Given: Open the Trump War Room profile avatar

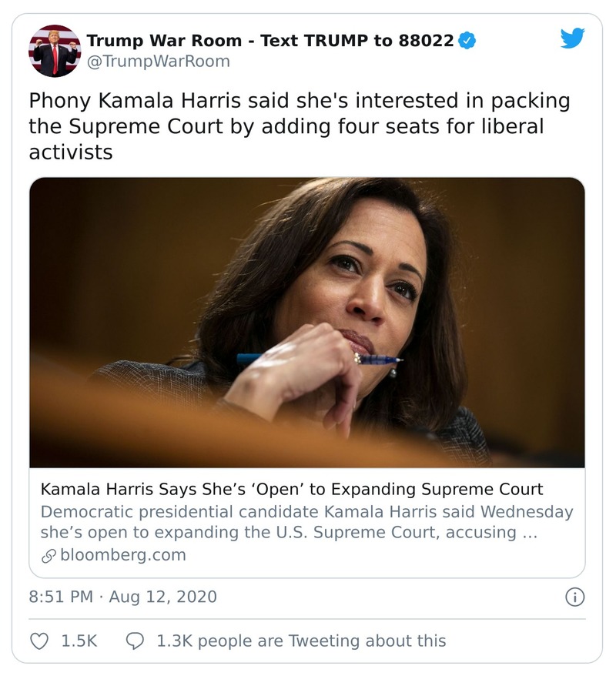Looking at the screenshot, I should (54, 51).
